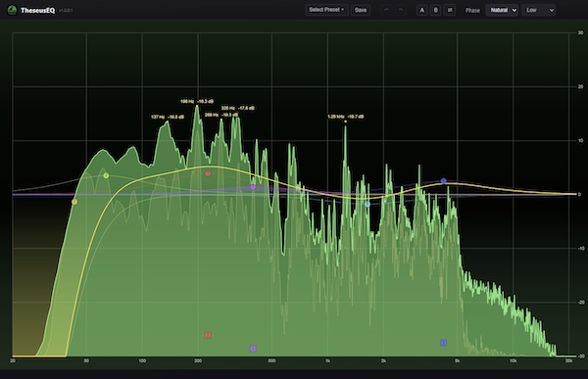Click the 20 dB gain axis label
This screenshot has height=379, width=588.
pos(580,86)
